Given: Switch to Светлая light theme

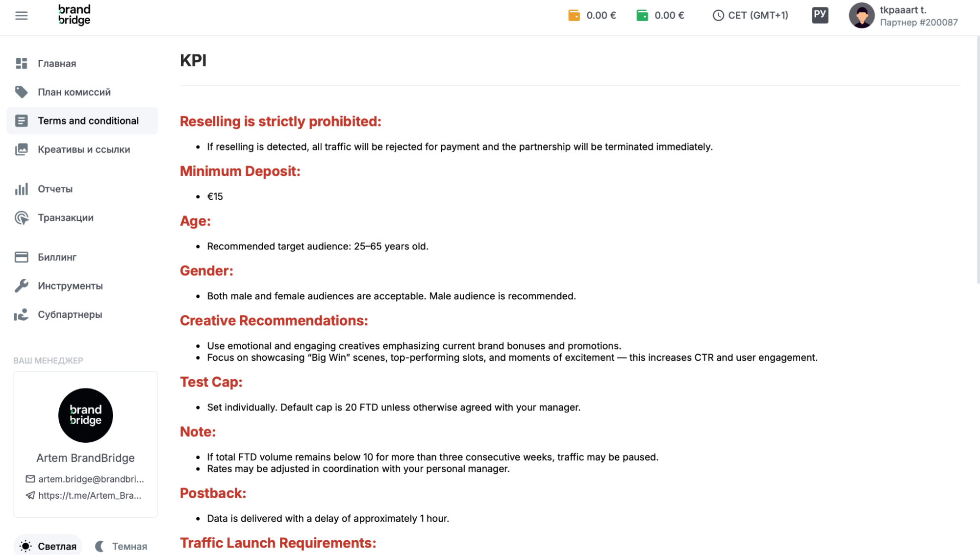Looking at the screenshot, I should coord(48,546).
